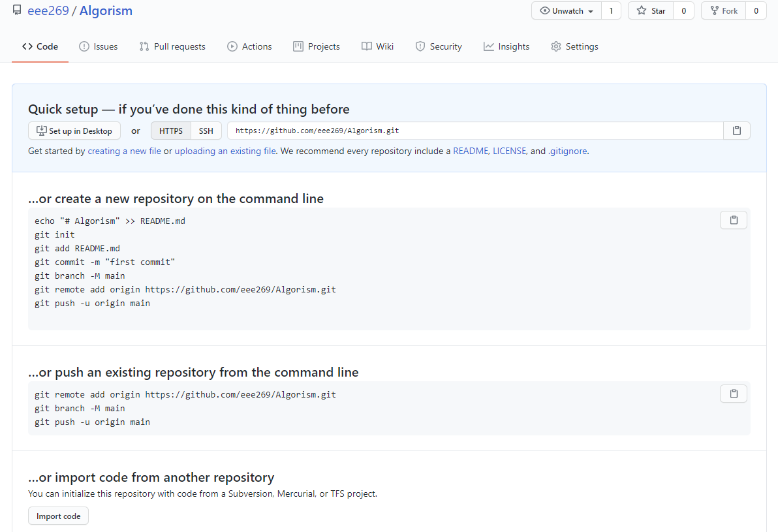The image size is (778, 532).
Task: Open the LICENSE recommendation link
Action: pyautogui.click(x=510, y=151)
